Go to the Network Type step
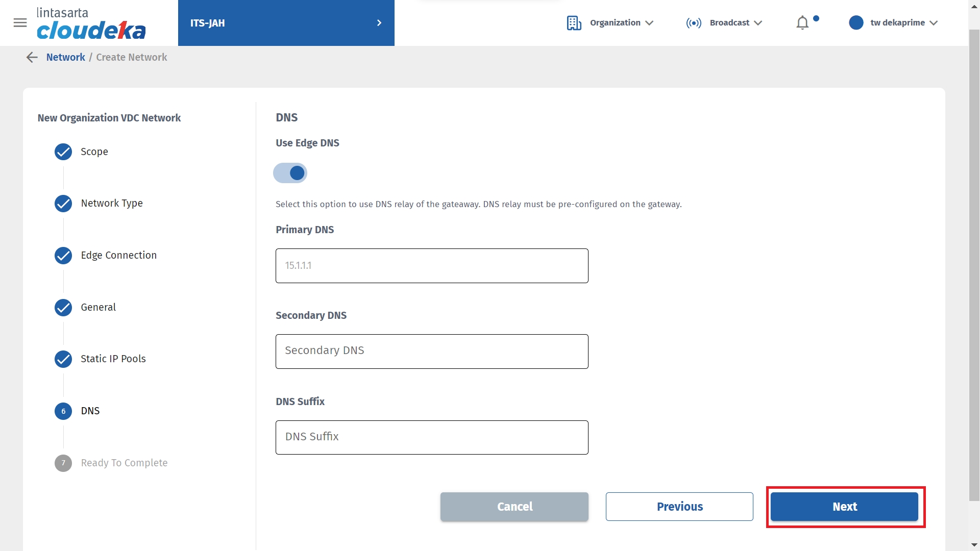 (x=112, y=204)
